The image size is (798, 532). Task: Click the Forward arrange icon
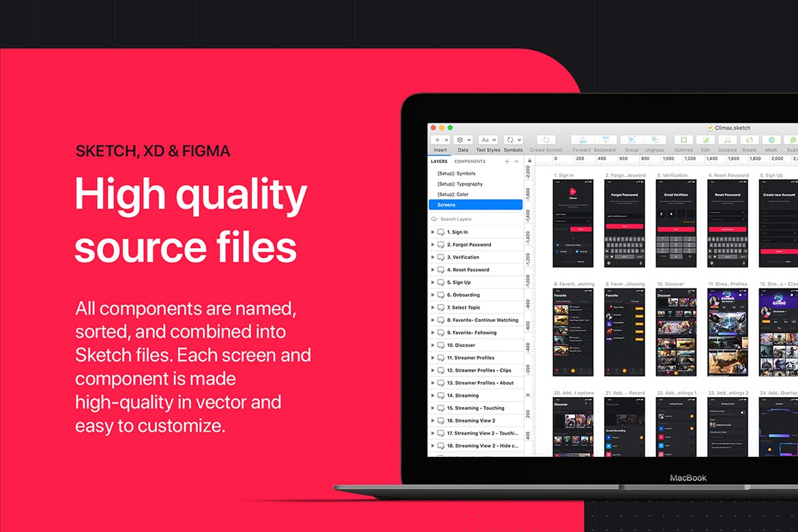point(582,140)
